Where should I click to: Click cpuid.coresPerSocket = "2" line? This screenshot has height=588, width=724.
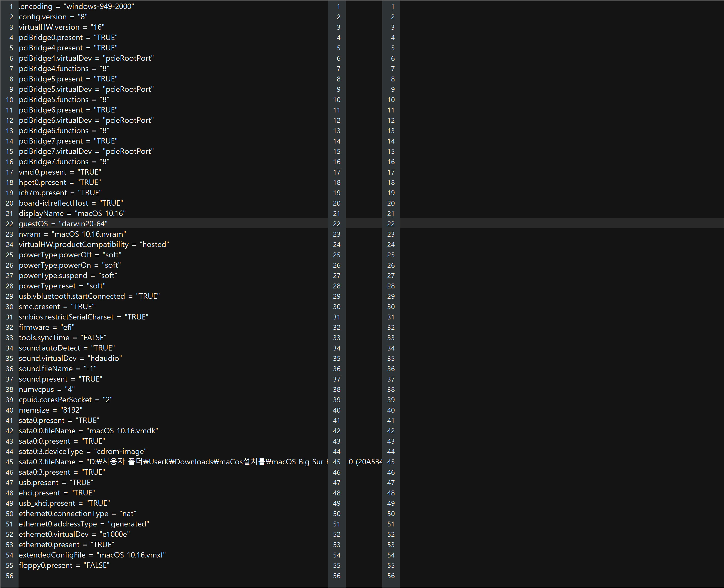pyautogui.click(x=66, y=400)
